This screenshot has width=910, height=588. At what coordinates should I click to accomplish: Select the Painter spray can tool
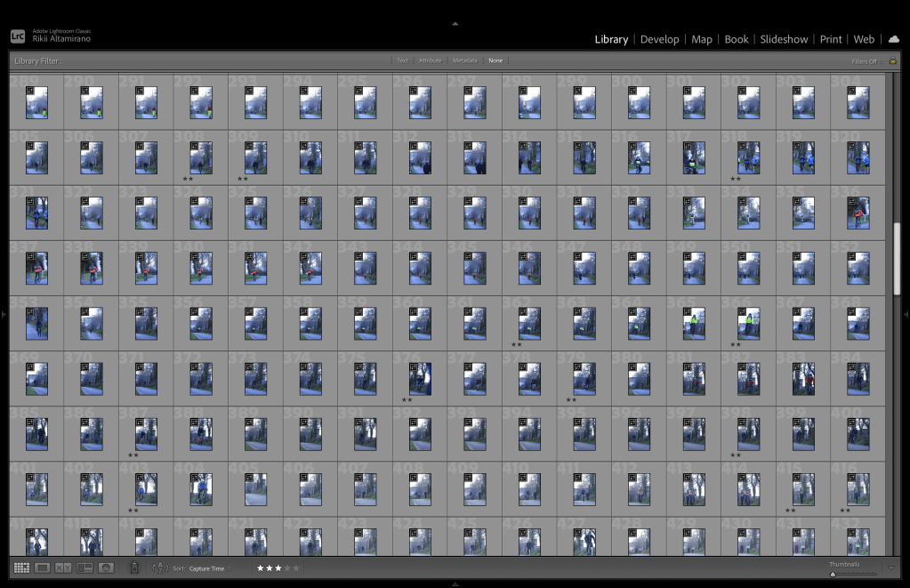coord(133,568)
